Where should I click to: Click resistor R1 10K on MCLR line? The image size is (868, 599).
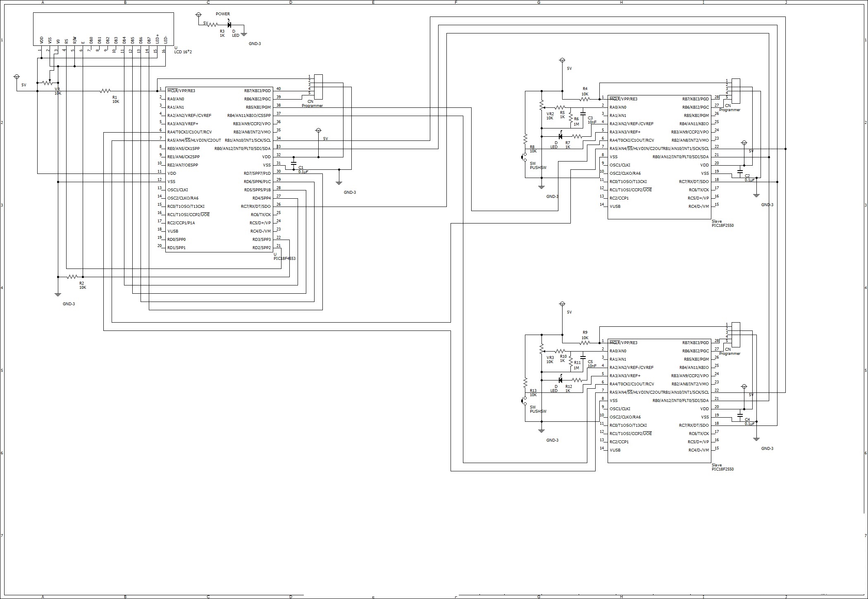pyautogui.click(x=105, y=91)
